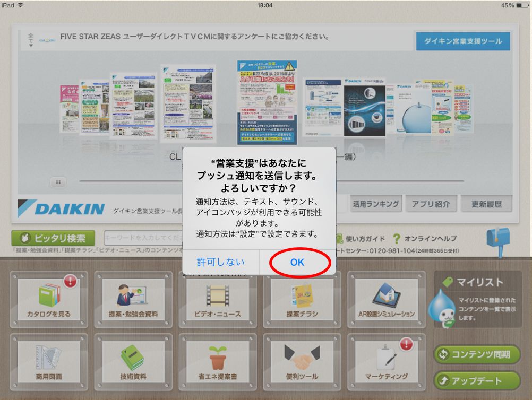
Task: Open the AR設置シミュレーション tile
Action: (x=387, y=299)
